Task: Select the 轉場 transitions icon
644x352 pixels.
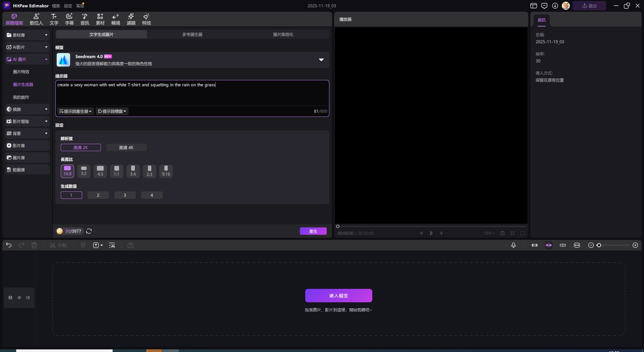Action: [x=116, y=19]
